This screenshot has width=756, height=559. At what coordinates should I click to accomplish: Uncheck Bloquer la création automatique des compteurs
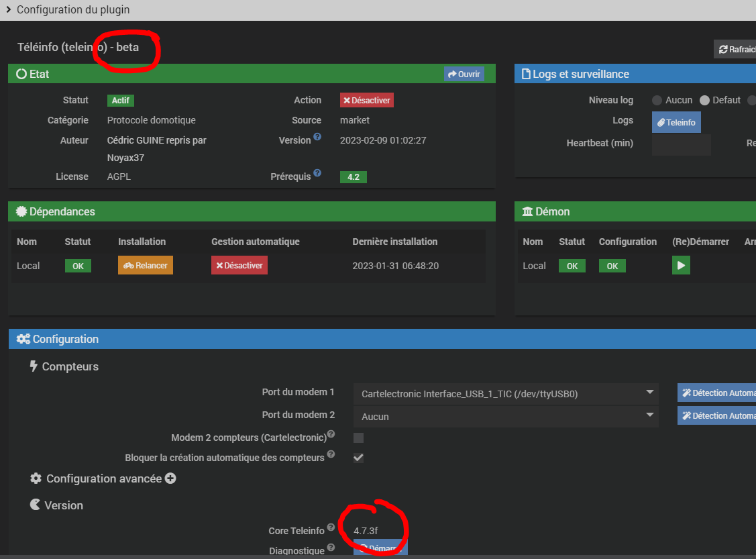(x=358, y=458)
